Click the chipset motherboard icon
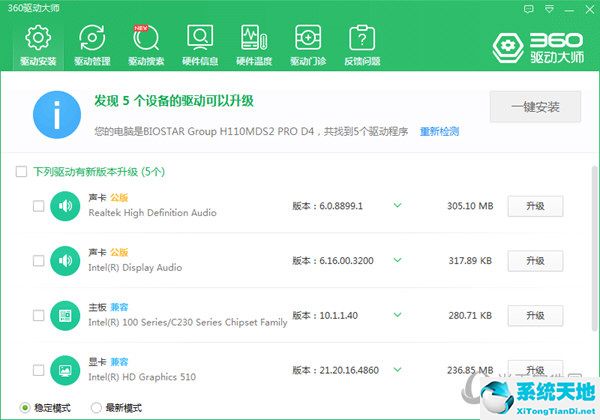Image resolution: width=600 pixels, height=420 pixels. [x=65, y=315]
